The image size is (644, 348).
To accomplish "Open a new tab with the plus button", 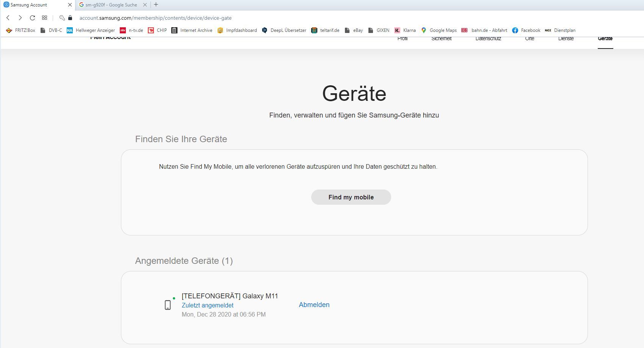I will click(x=156, y=5).
